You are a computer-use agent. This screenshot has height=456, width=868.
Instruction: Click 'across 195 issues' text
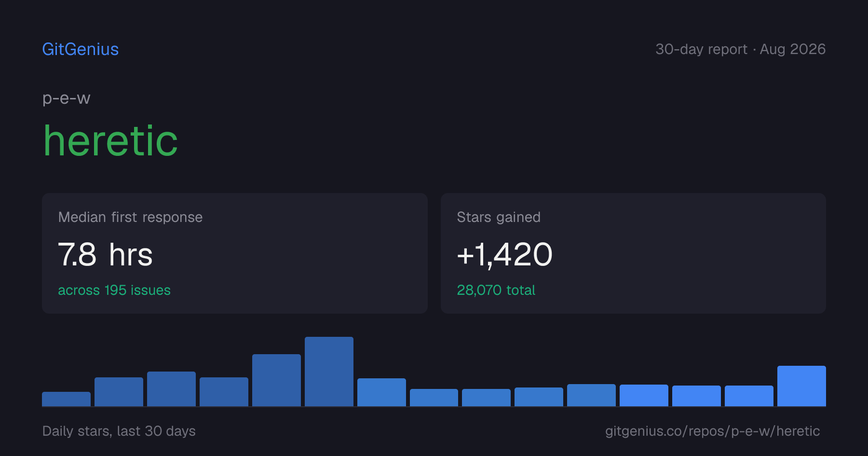(114, 290)
